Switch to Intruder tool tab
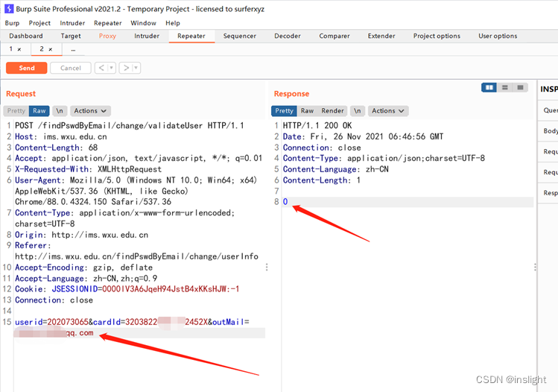This screenshot has height=392, width=558. (147, 36)
